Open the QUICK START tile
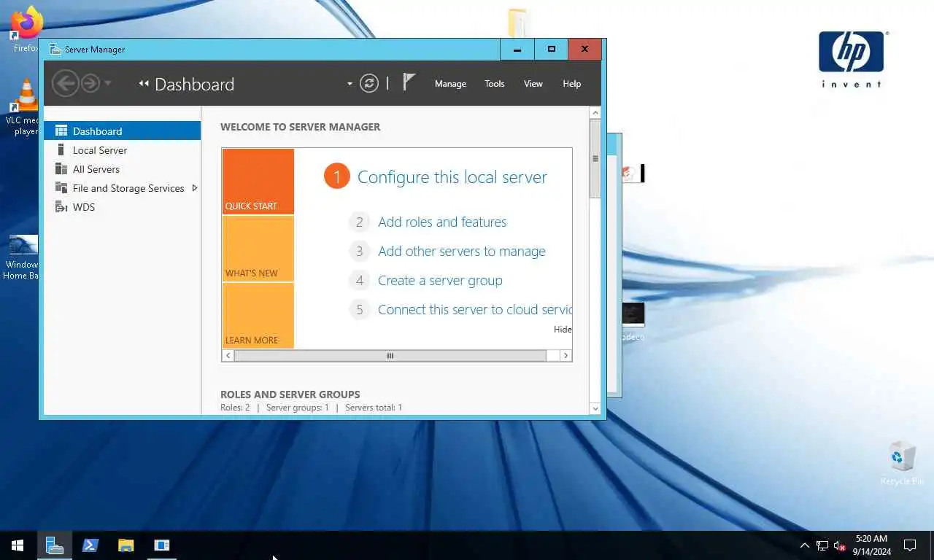Viewport: 934px width, 560px height. tap(258, 182)
